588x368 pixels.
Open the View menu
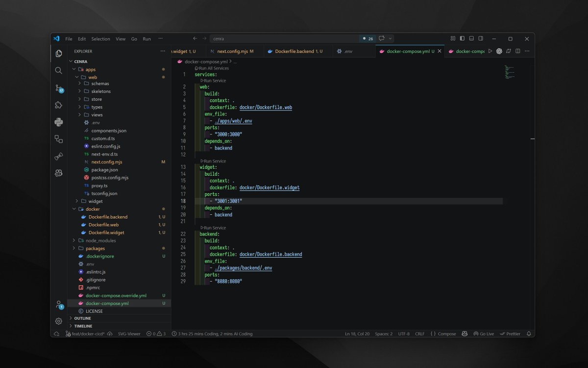(x=121, y=39)
